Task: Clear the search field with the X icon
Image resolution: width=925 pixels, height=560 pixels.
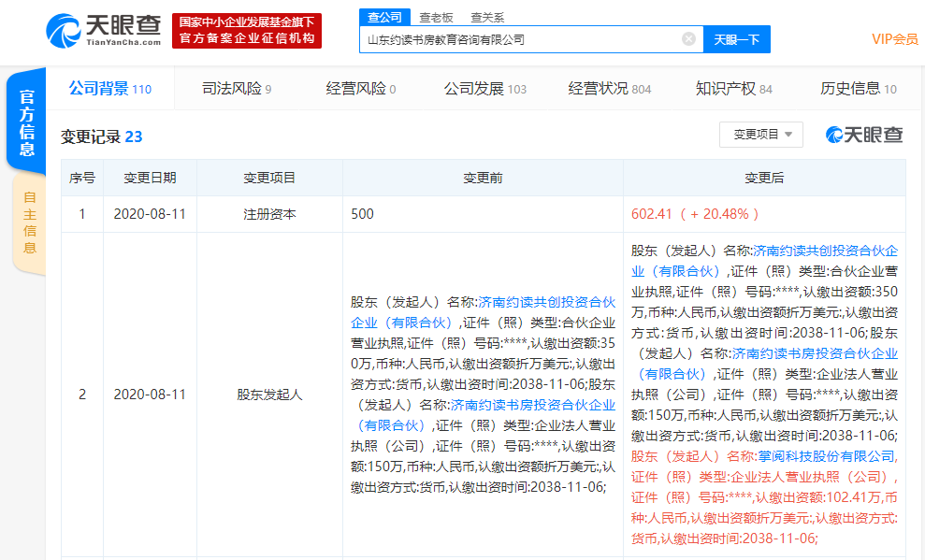Action: (688, 39)
